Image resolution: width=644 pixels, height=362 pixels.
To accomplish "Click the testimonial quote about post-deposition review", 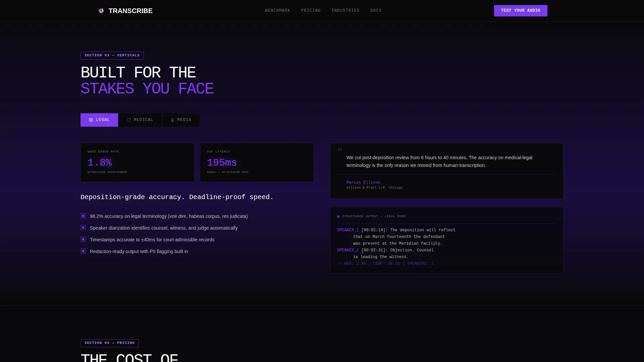I will [439, 161].
